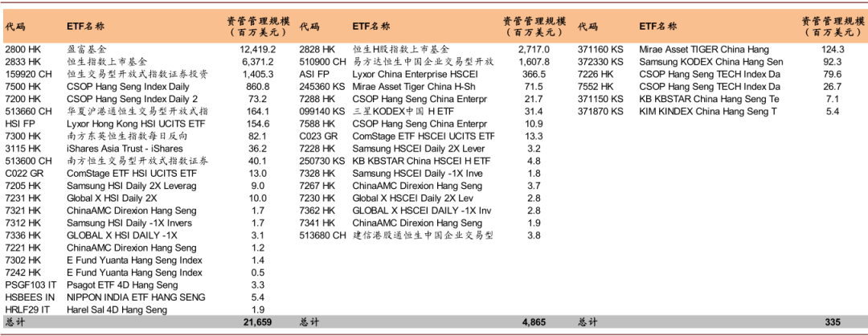This screenshot has height=336, width=868.
Task: Click ComStage ETF HSCEI UCITS ETF
Action: pyautogui.click(x=424, y=136)
